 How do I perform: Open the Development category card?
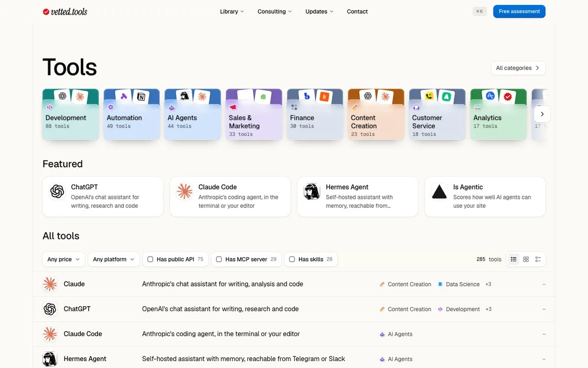[x=71, y=114]
